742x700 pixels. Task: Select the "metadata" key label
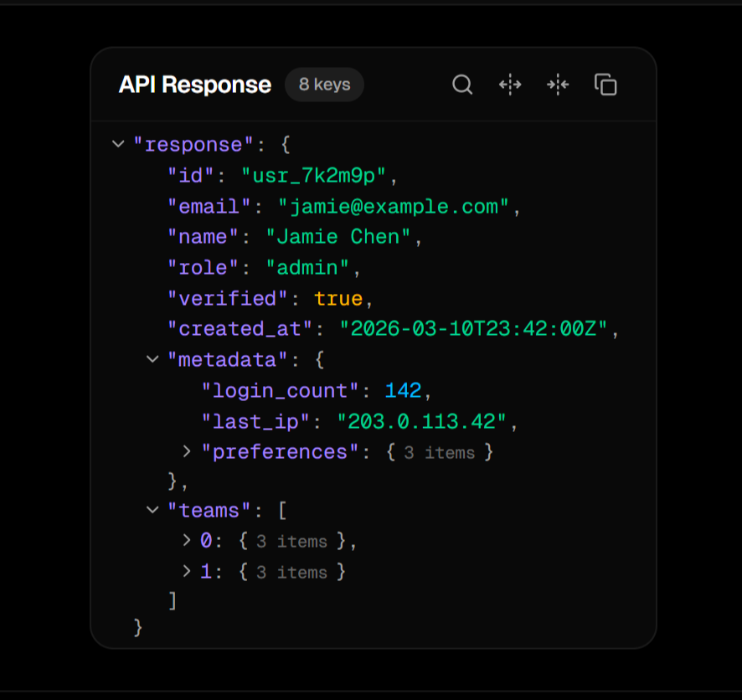point(228,360)
